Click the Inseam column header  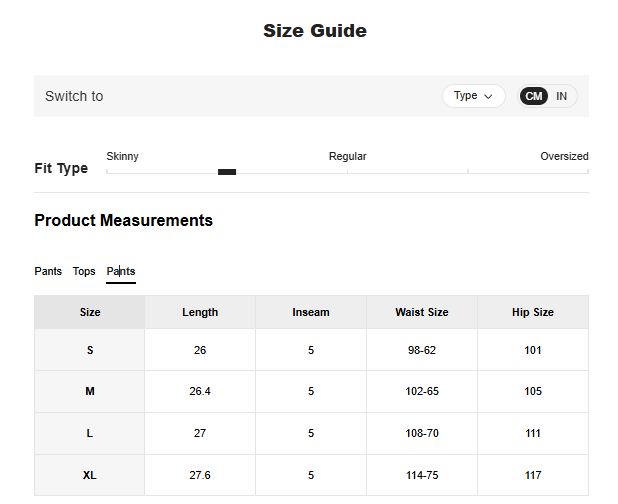pos(311,312)
